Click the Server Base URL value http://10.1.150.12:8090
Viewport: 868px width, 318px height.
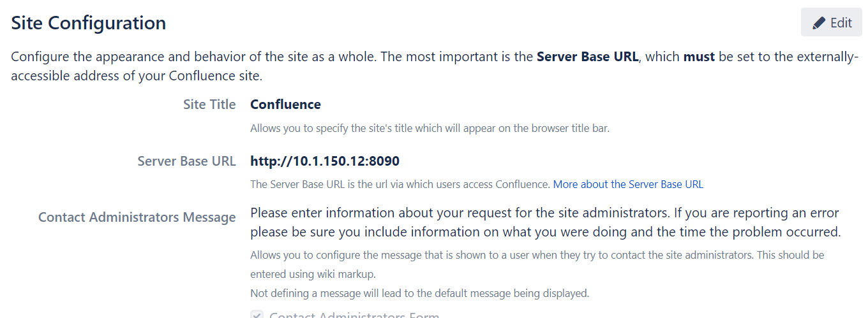(325, 161)
